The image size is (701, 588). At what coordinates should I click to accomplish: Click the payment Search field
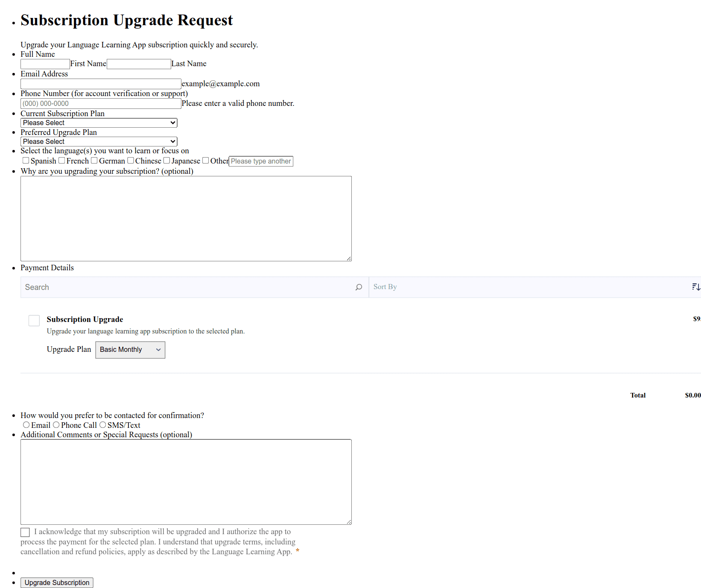tap(188, 287)
